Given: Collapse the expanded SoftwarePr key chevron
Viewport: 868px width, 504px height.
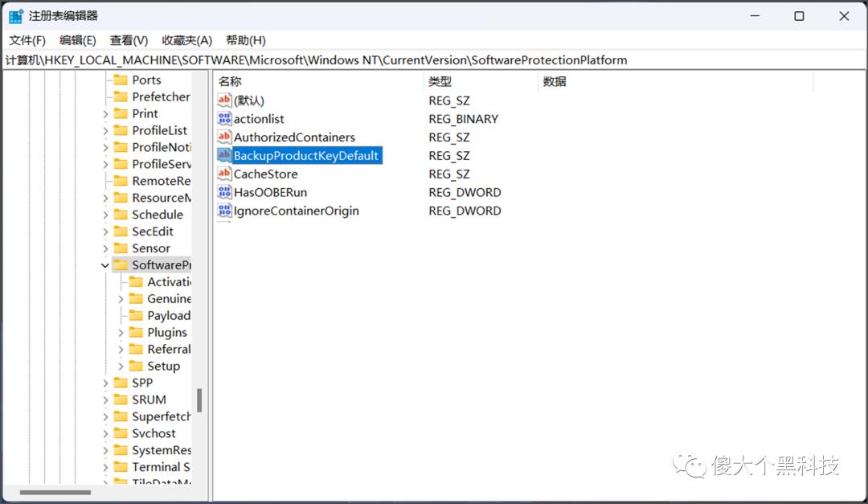Looking at the screenshot, I should click(x=104, y=264).
